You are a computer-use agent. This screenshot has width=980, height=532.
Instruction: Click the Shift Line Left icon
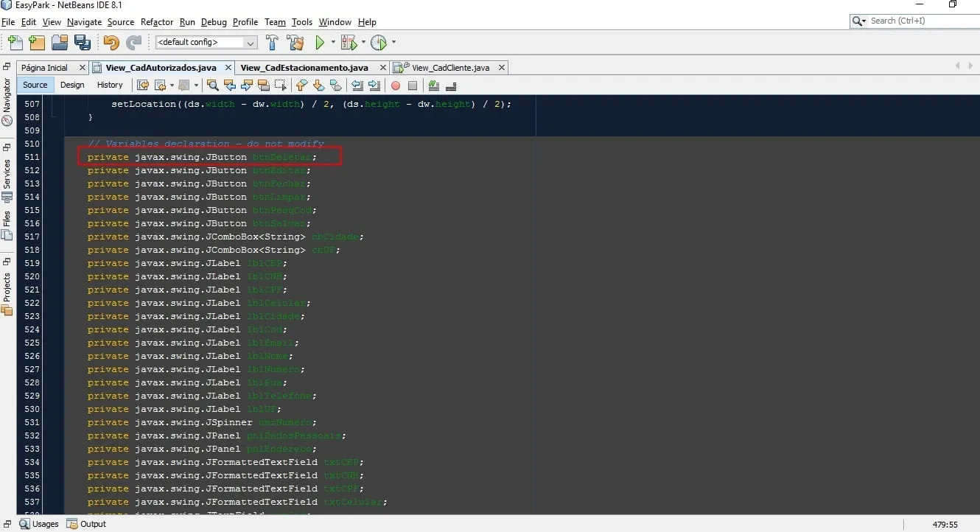click(358, 85)
